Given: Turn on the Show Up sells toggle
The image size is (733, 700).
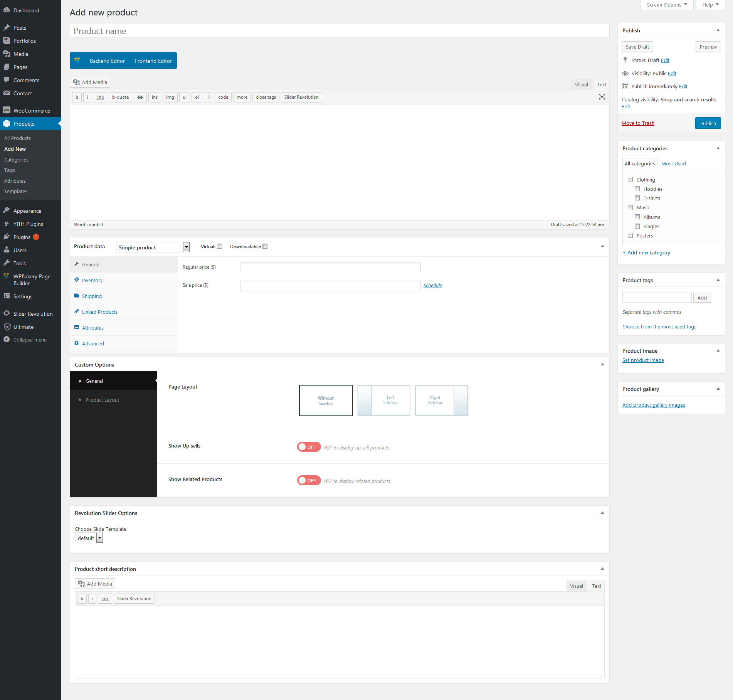Looking at the screenshot, I should (309, 447).
